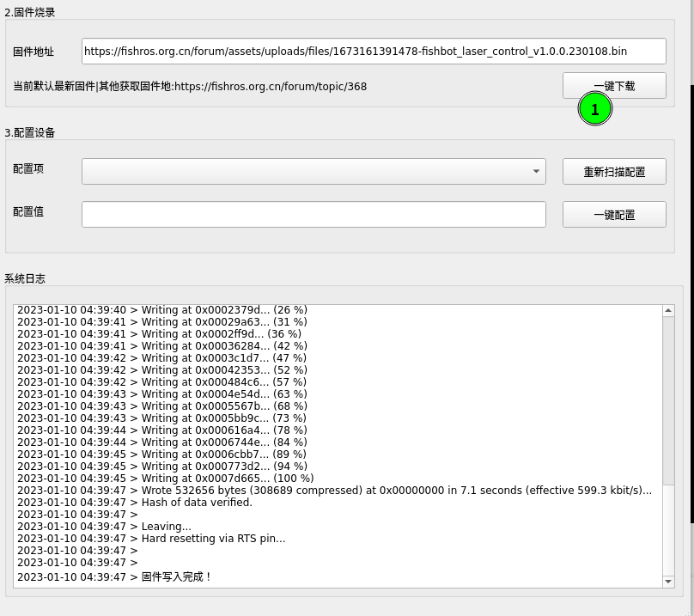Click the 'Hash of data verified.' log entry
Image resolution: width=694 pixels, height=616 pixels.
[x=197, y=503]
